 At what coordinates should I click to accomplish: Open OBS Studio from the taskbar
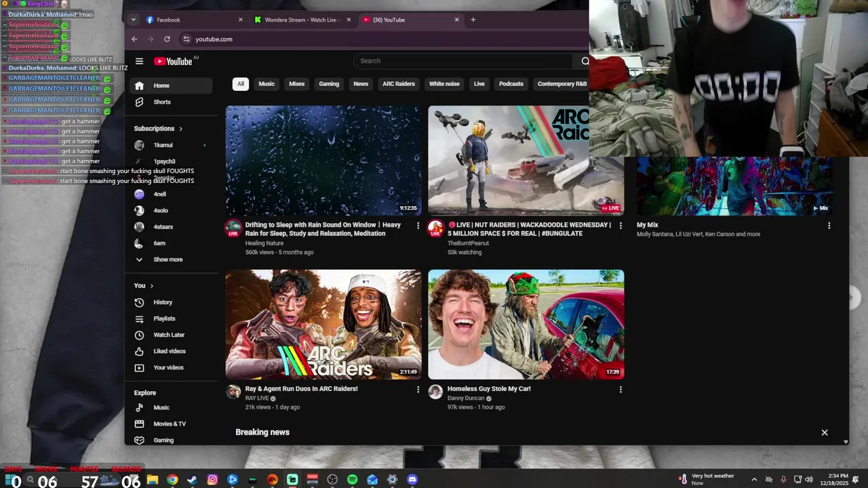click(x=332, y=480)
